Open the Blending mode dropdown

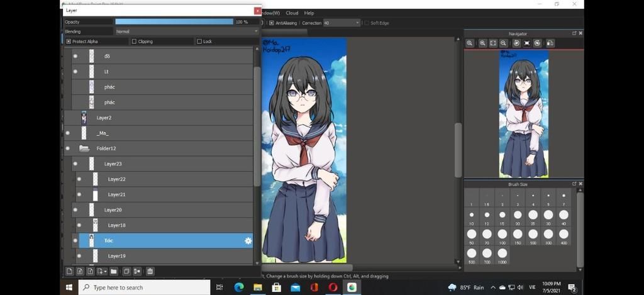click(x=187, y=31)
